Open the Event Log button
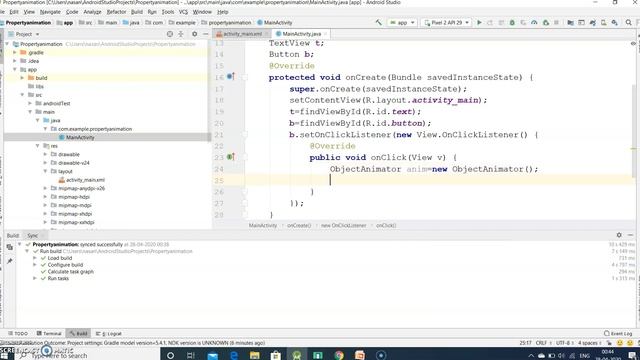 coord(618,333)
